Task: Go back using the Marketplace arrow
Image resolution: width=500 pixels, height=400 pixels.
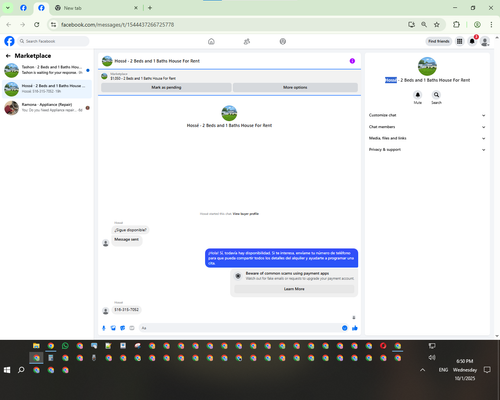Action: [8, 56]
